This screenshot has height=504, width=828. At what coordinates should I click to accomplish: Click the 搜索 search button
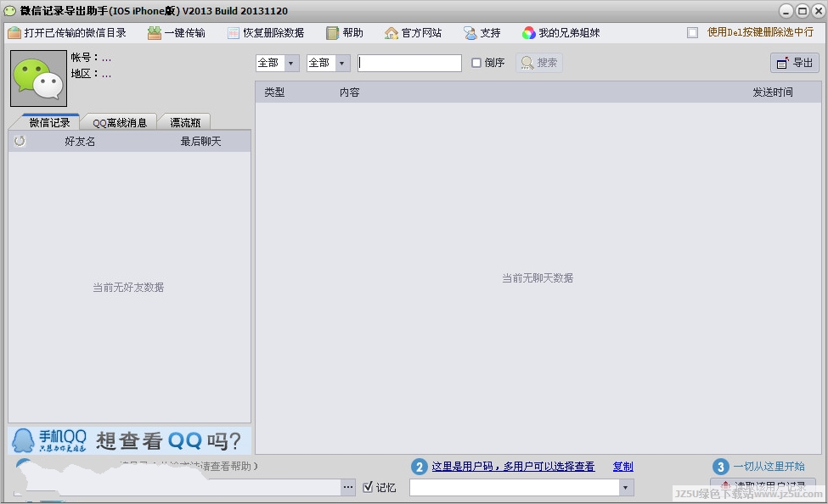538,63
